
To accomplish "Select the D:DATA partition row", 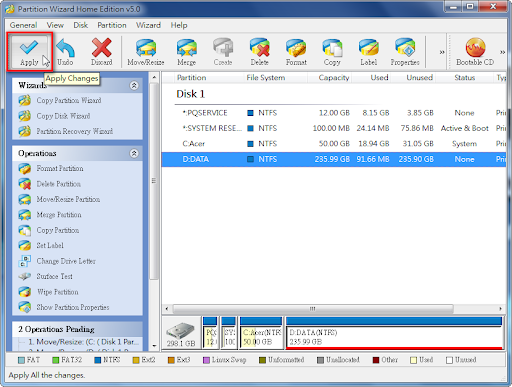I will [x=334, y=159].
